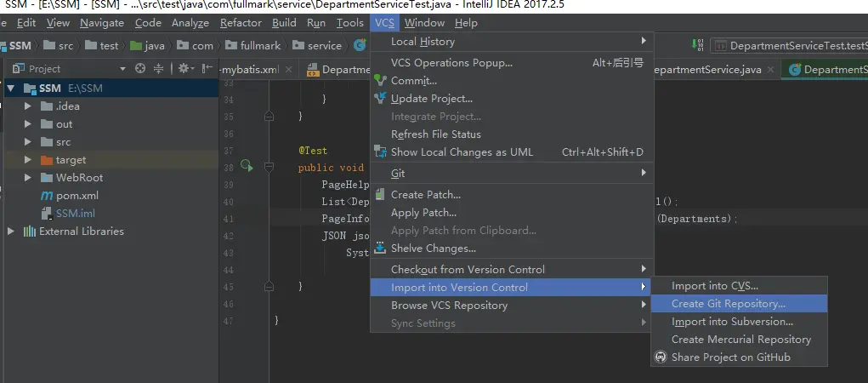Click the Commit icon in VCS menu
The image size is (868, 383).
pos(380,80)
